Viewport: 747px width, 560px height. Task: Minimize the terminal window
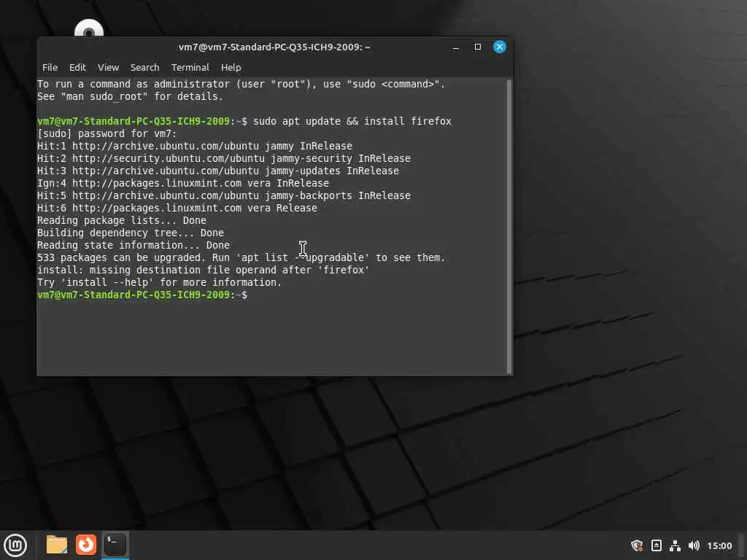456,47
